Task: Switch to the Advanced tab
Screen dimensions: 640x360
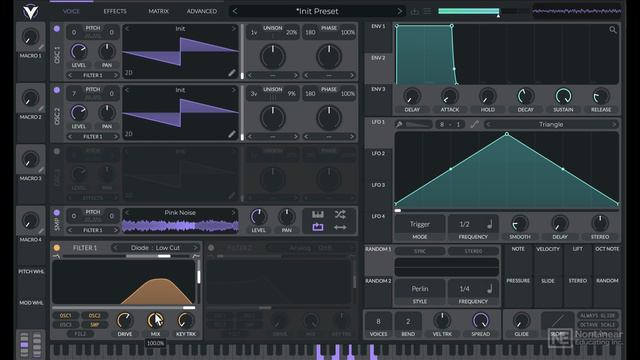Action: click(202, 11)
